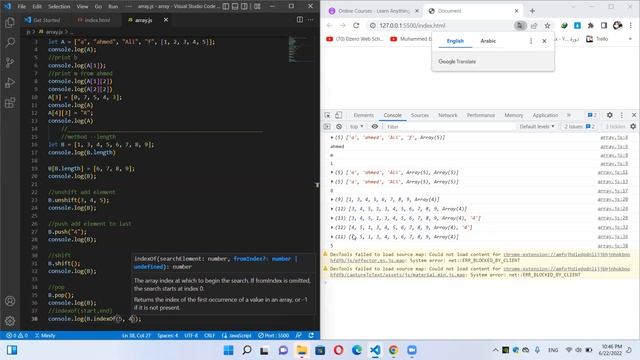This screenshot has height=360, width=640.
Task: Click the Customize Layout icon in VS Code title bar
Action: 257,6
